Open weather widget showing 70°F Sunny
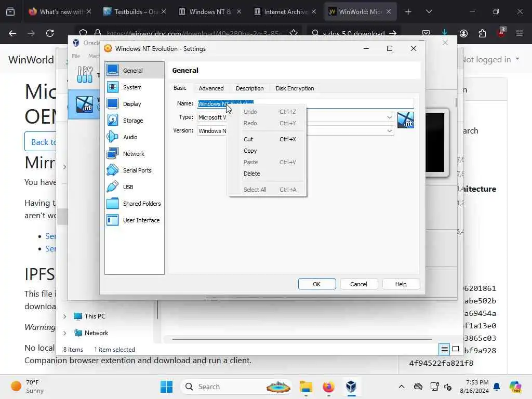 pyautogui.click(x=27, y=387)
